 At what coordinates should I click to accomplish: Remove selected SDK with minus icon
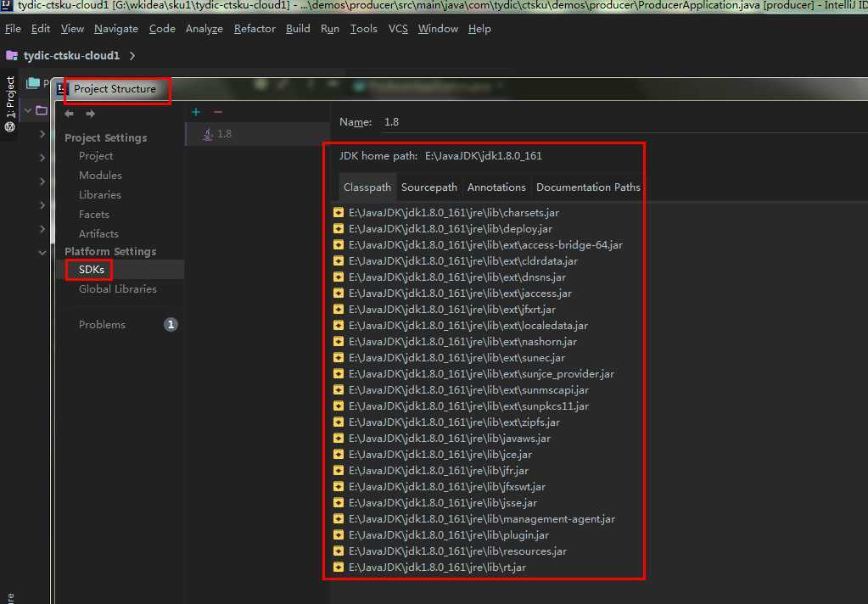[217, 112]
